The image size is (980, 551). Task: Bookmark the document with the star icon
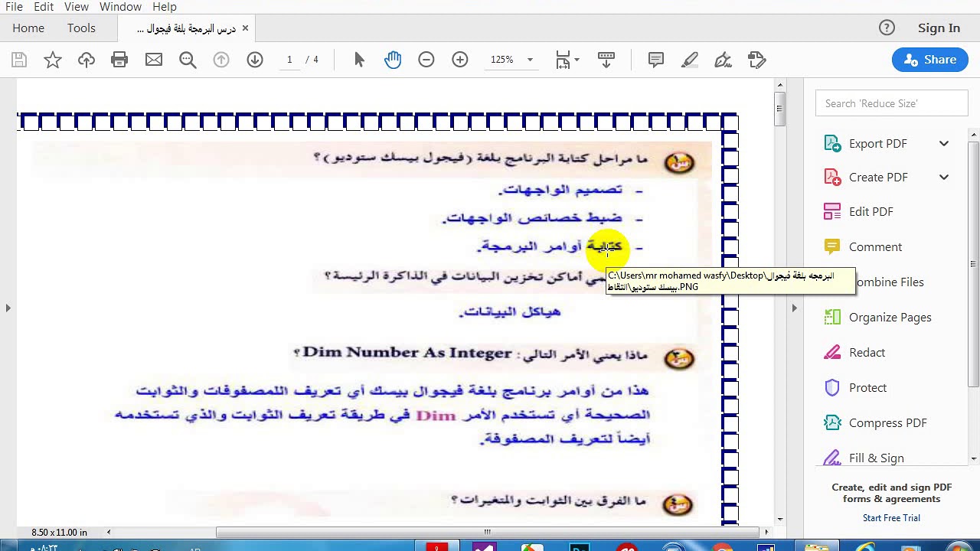[x=53, y=60]
